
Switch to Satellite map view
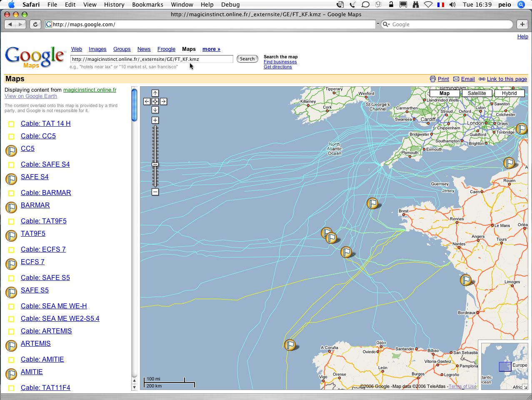pos(477,93)
